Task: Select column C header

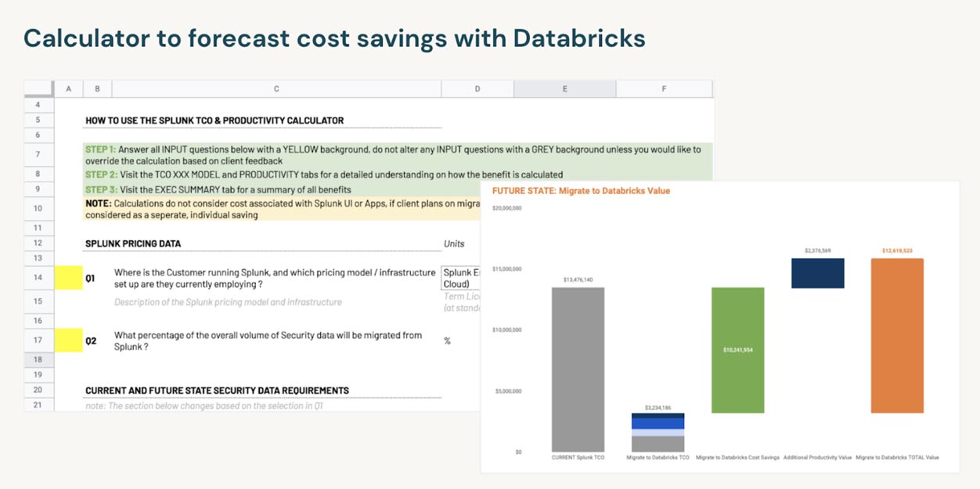Action: 276,89
